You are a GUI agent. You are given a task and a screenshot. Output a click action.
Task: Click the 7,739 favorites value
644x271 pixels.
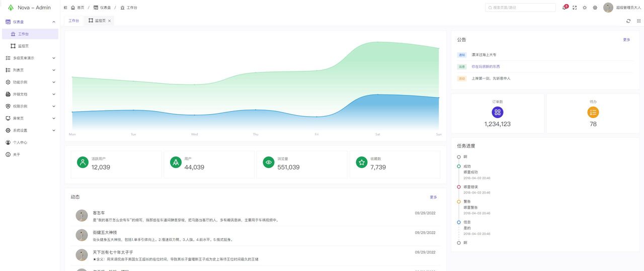(378, 167)
